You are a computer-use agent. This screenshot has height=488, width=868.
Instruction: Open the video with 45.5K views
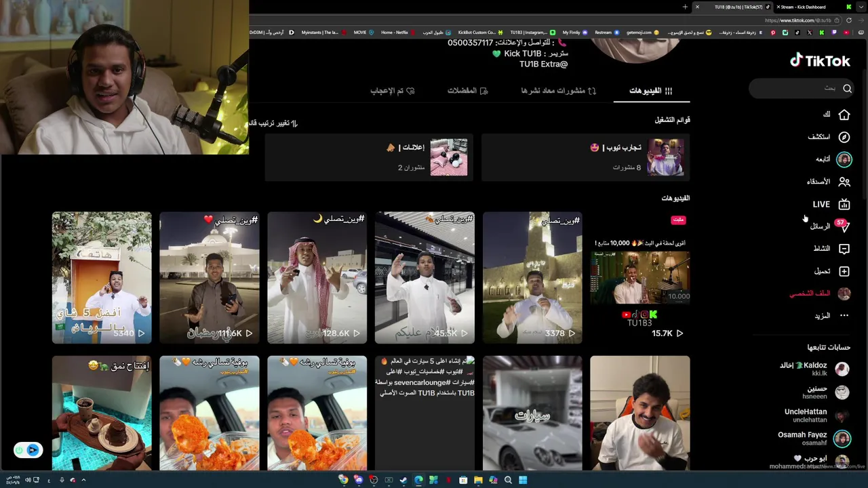click(x=425, y=278)
